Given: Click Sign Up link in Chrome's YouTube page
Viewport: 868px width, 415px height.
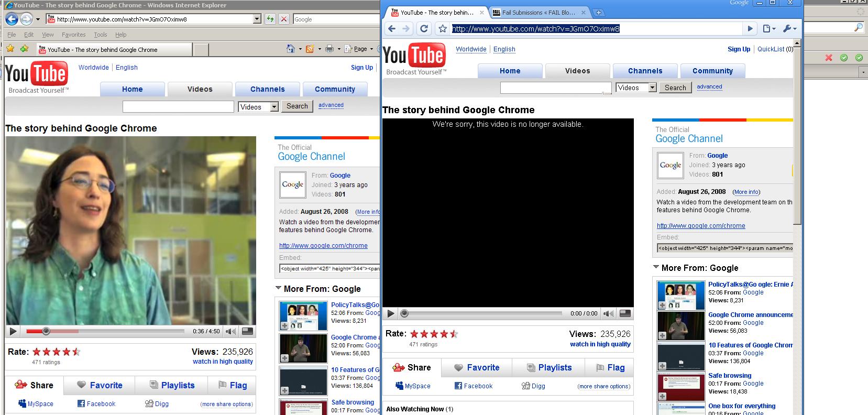Looking at the screenshot, I should tap(739, 49).
